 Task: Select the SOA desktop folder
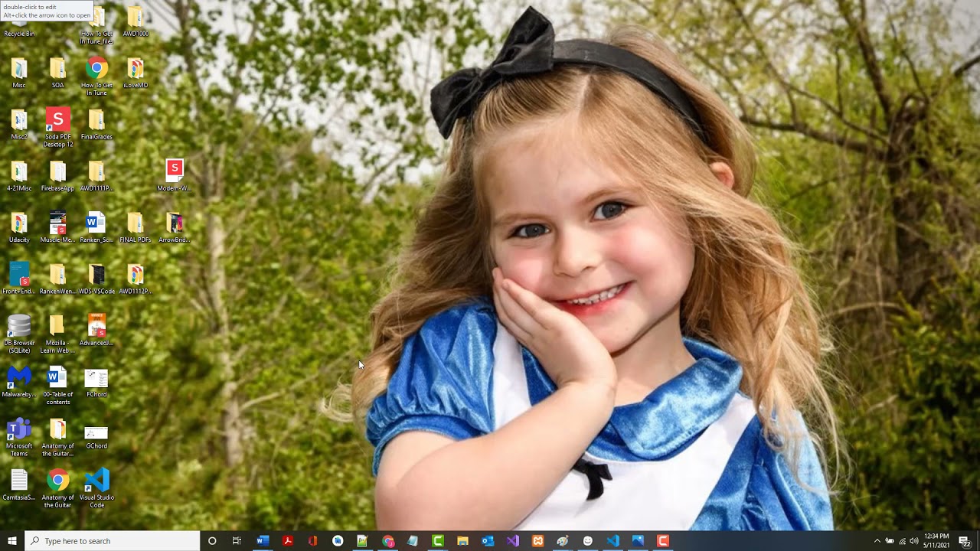(57, 73)
